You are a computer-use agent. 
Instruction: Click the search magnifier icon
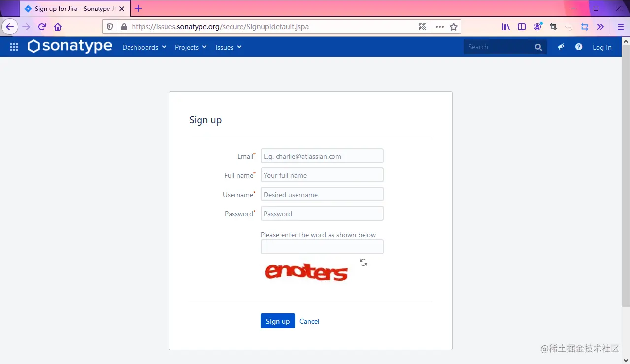point(538,47)
